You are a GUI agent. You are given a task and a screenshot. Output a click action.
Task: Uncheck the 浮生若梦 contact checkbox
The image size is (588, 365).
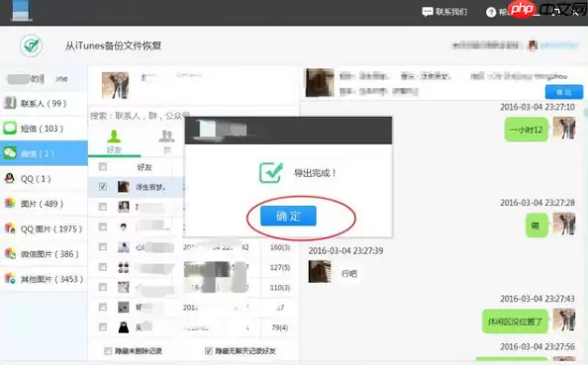pyautogui.click(x=103, y=186)
